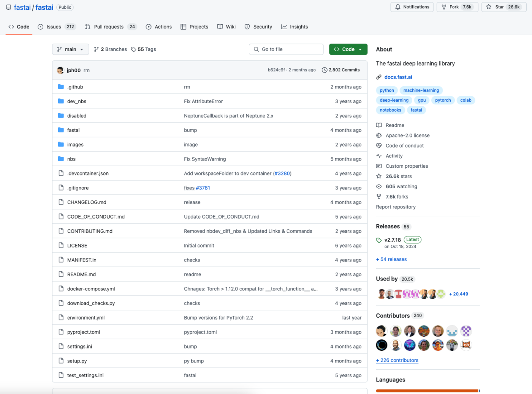Click the eye icon beside 605 watching
The height and width of the screenshot is (394, 532).
379,187
